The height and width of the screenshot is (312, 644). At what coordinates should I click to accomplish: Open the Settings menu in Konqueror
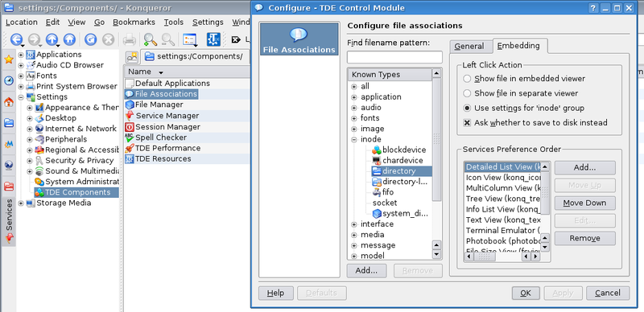[x=208, y=23]
